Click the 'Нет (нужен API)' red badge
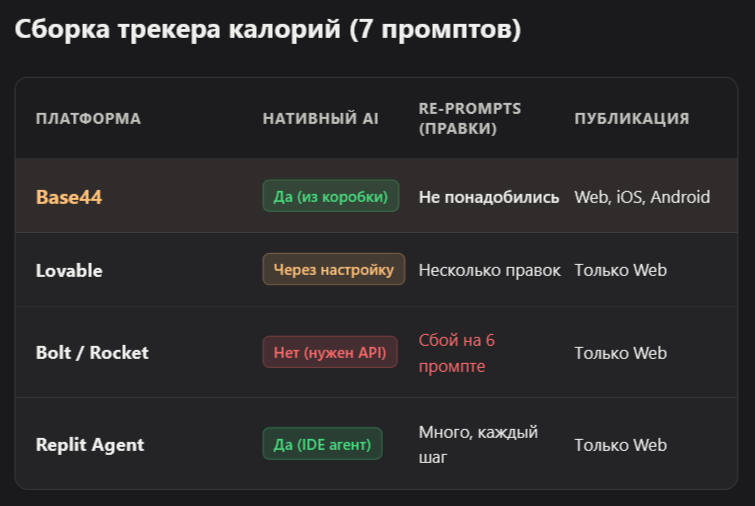Screen dimensions: 755x506 pos(330,352)
